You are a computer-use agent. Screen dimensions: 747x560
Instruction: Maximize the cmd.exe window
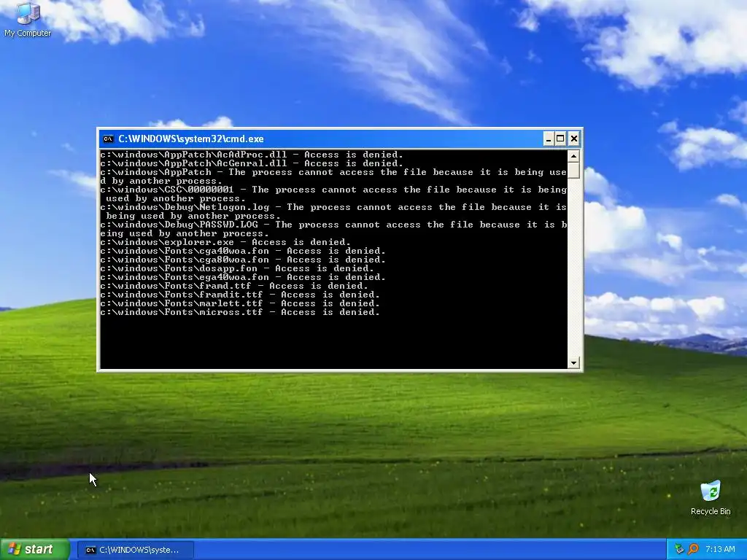pos(561,139)
